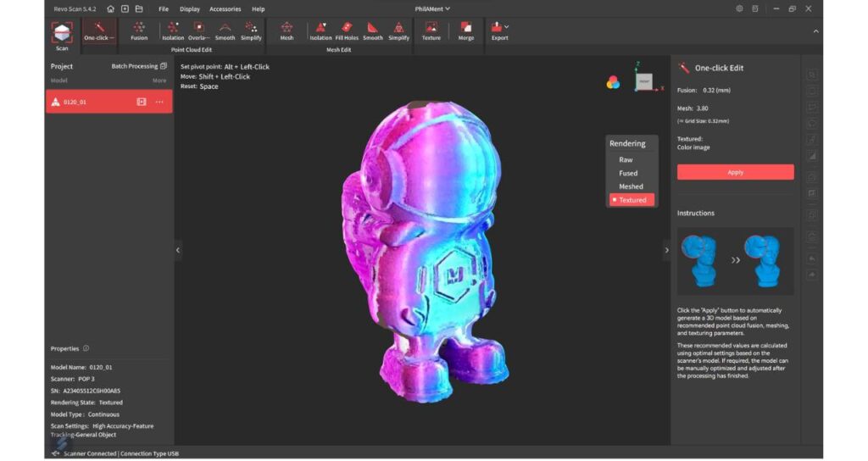This screenshot has width=868, height=461.
Task: Click the Scanner POP 3 property
Action: [73, 379]
